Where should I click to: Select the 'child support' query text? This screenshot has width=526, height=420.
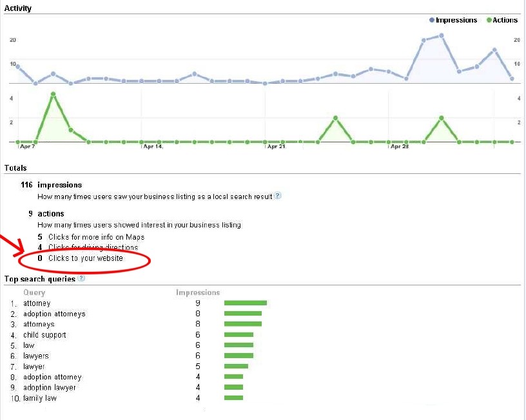(44, 335)
